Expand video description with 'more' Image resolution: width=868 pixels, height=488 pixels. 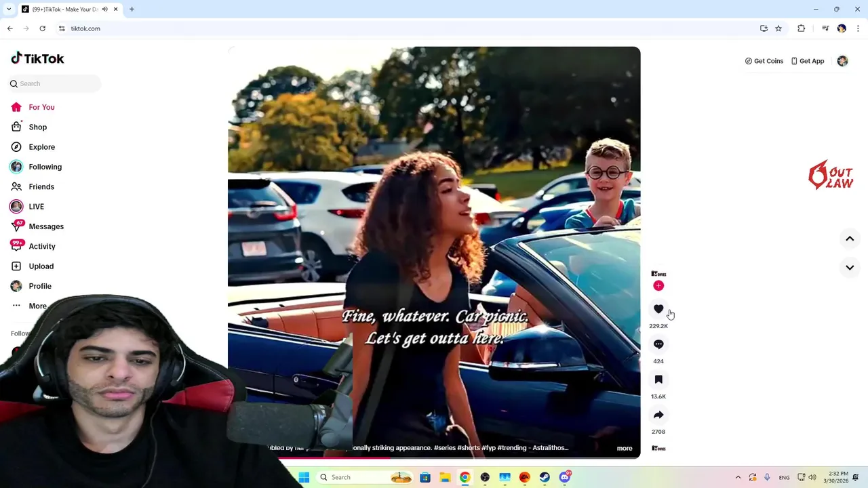tap(625, 448)
